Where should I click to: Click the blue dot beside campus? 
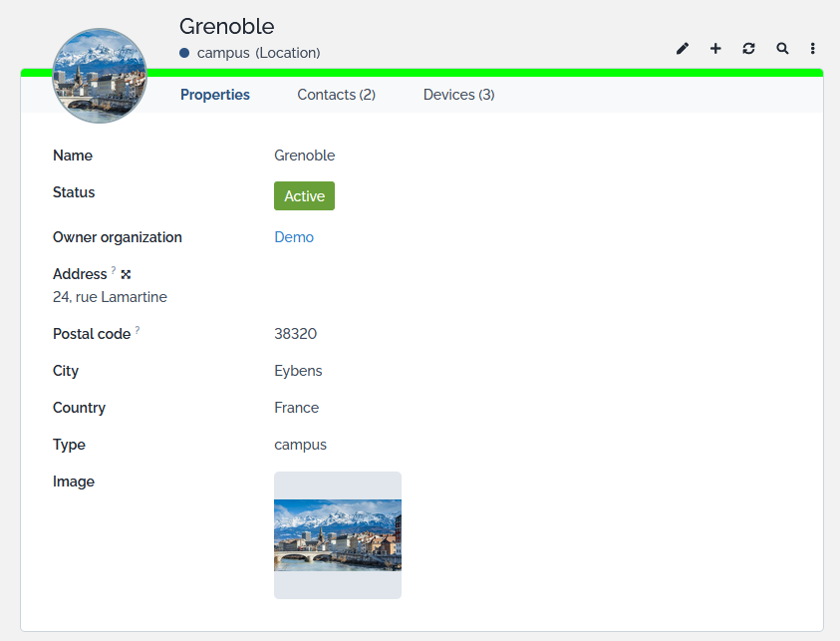click(184, 53)
